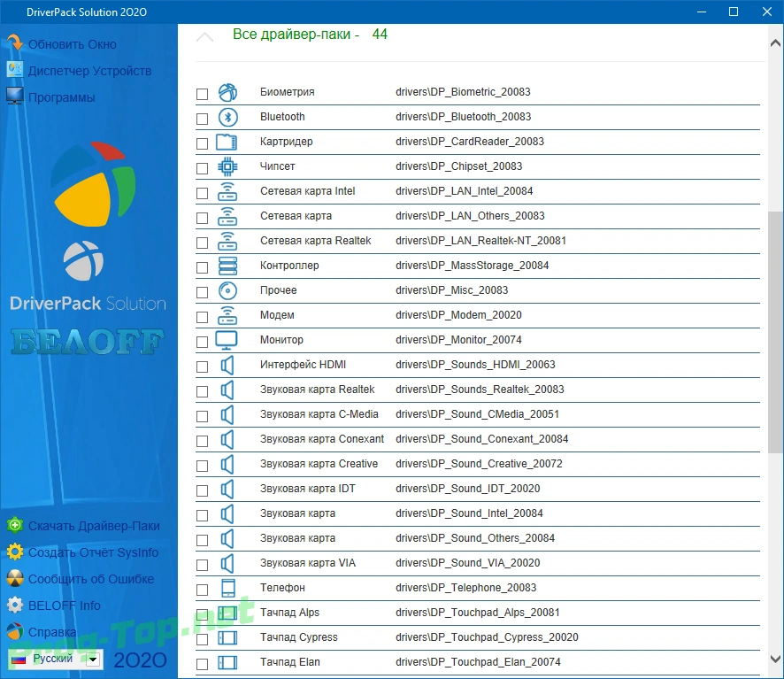The image size is (784, 679).
Task: Select the Контроллер checkbox
Action: 202,267
